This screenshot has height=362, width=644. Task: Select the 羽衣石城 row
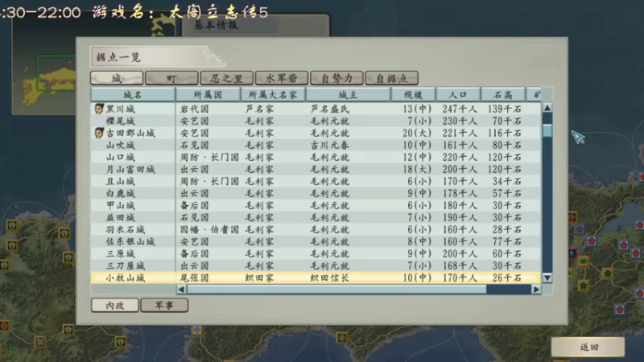click(316, 229)
